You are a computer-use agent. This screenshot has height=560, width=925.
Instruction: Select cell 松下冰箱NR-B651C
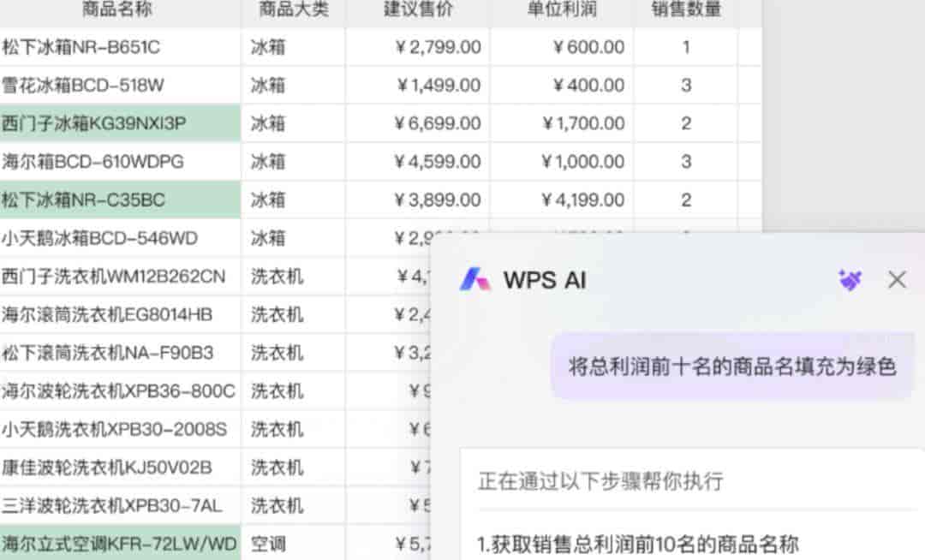click(x=120, y=47)
